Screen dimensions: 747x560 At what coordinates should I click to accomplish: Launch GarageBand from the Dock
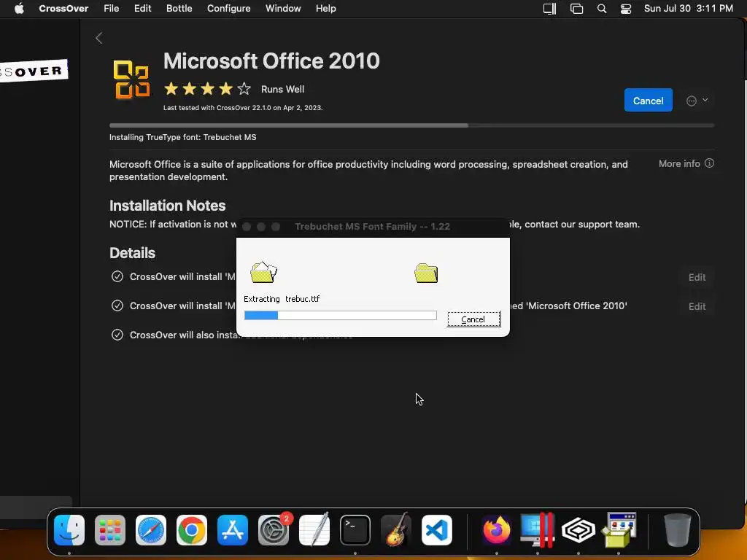pyautogui.click(x=396, y=529)
